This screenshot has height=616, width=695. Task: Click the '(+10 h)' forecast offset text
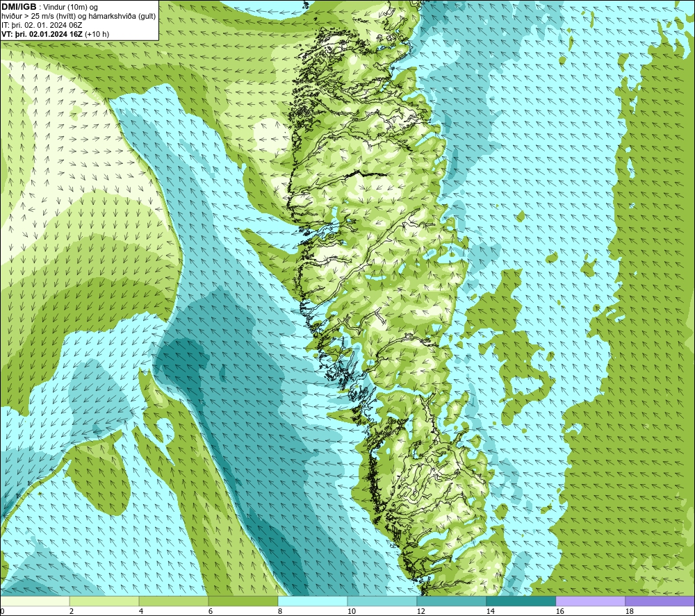point(97,34)
